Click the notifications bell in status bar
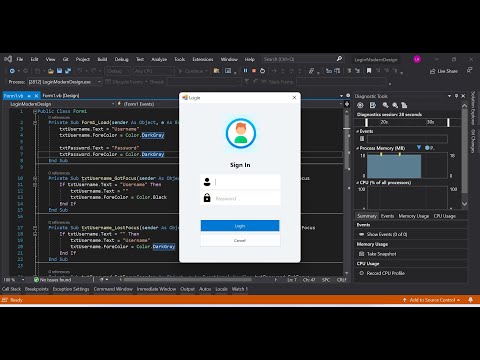 pyautogui.click(x=471, y=300)
